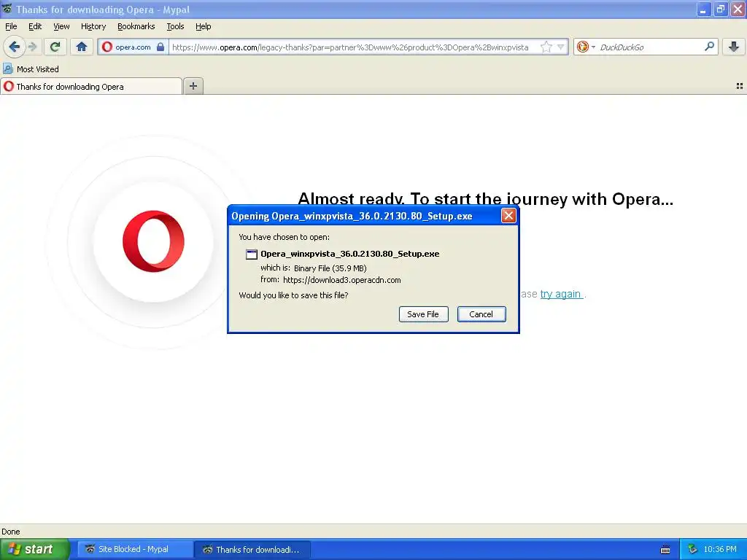Select the Thanks for downloading Opera tab
This screenshot has height=560, width=747.
point(91,87)
